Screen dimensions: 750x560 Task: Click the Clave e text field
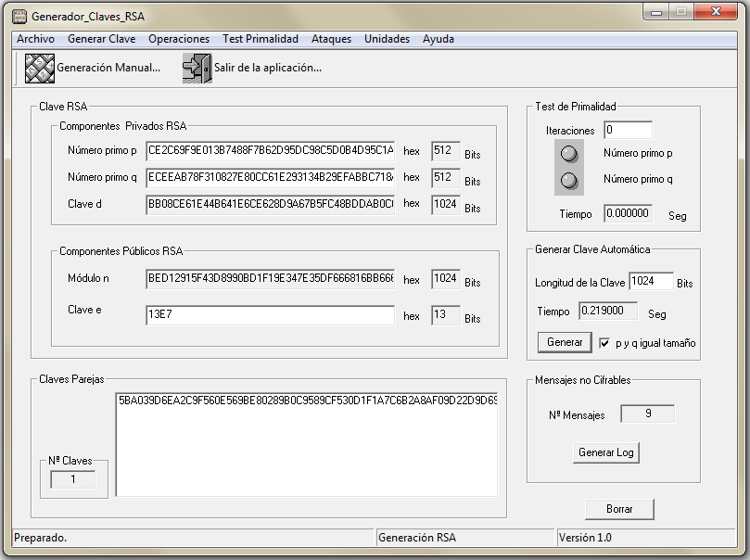[x=270, y=315]
